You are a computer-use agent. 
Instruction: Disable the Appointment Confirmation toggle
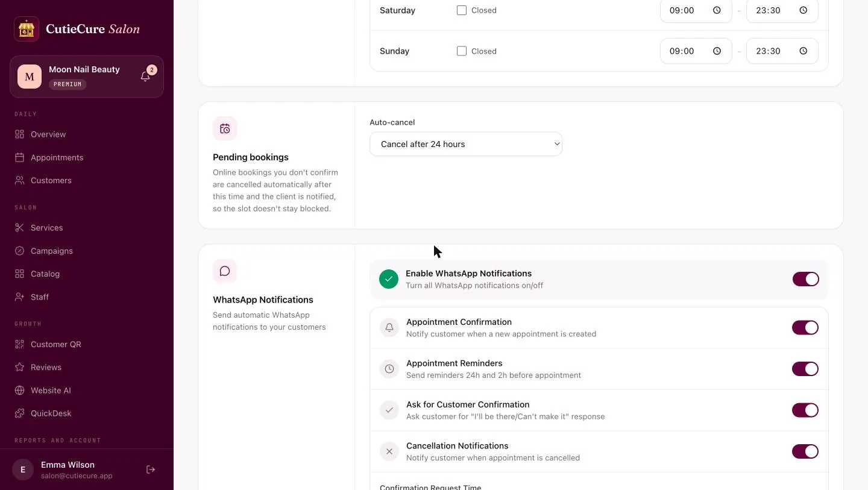click(x=805, y=327)
